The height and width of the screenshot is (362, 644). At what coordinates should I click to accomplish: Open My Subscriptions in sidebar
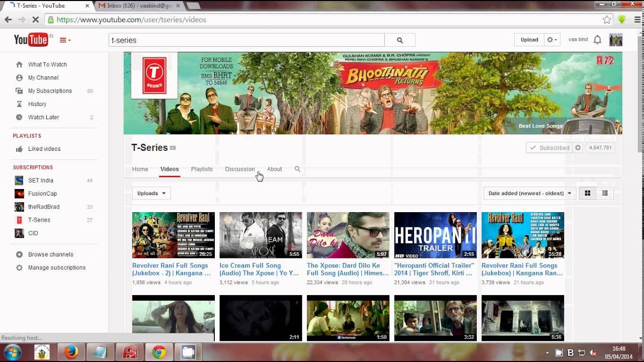pyautogui.click(x=50, y=91)
